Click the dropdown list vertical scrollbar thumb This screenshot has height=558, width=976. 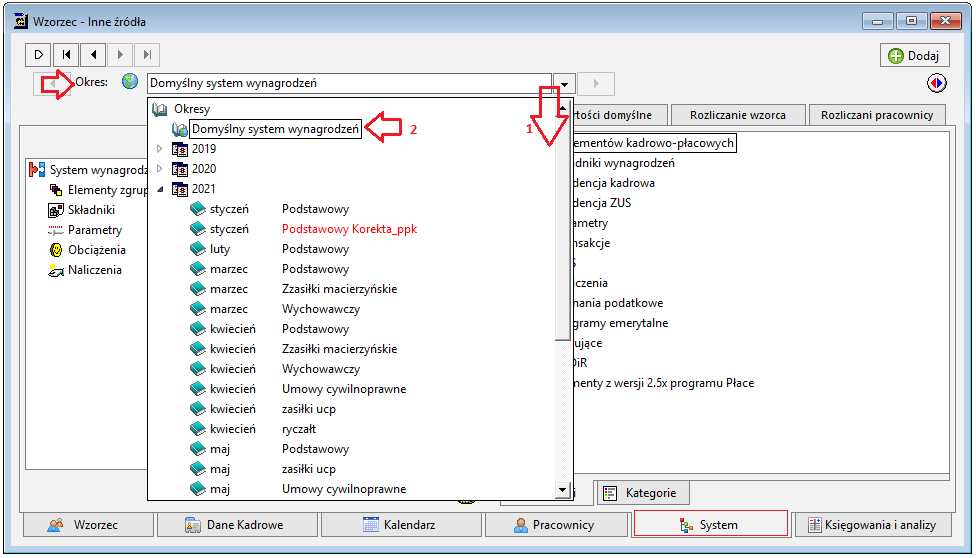click(x=563, y=228)
